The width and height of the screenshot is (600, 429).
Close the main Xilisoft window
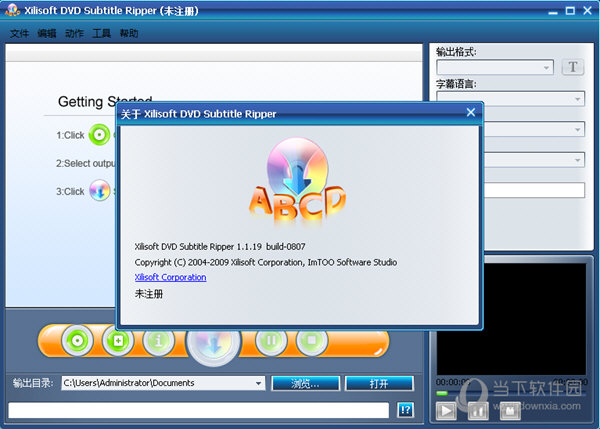coord(587,10)
